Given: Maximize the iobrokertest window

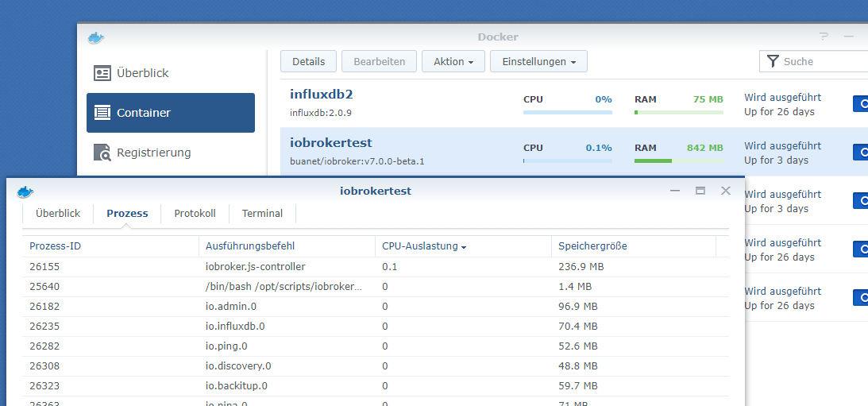Looking at the screenshot, I should 700,191.
